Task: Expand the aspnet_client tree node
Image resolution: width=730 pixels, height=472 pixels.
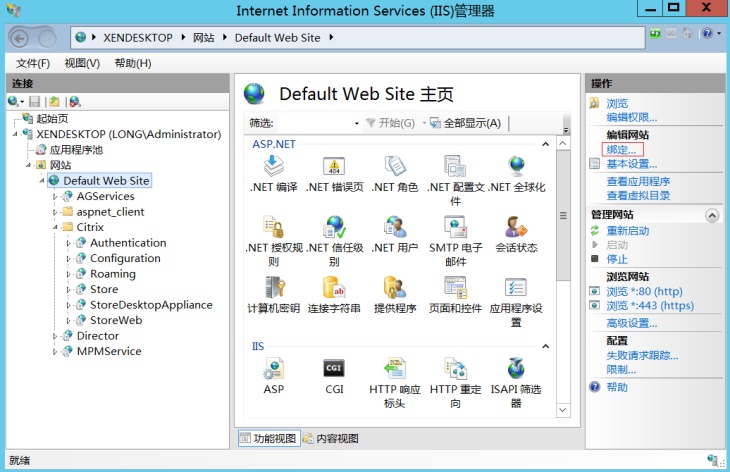Action: click(x=55, y=212)
